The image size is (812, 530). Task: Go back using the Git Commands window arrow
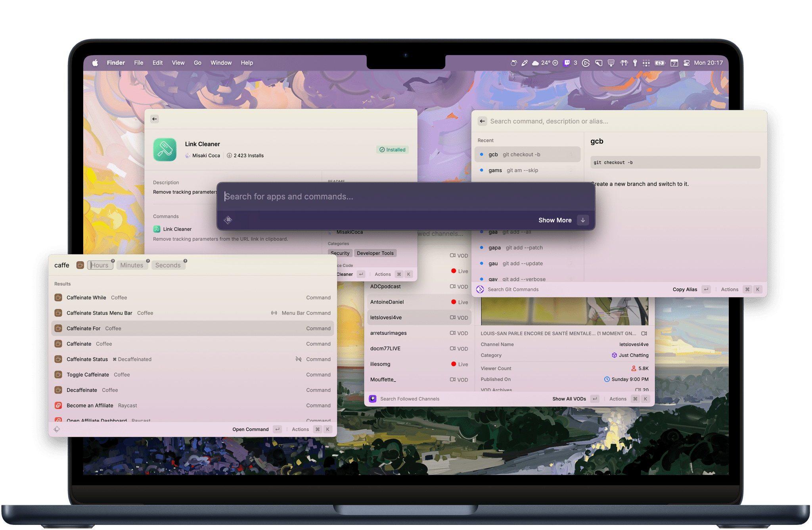[482, 121]
